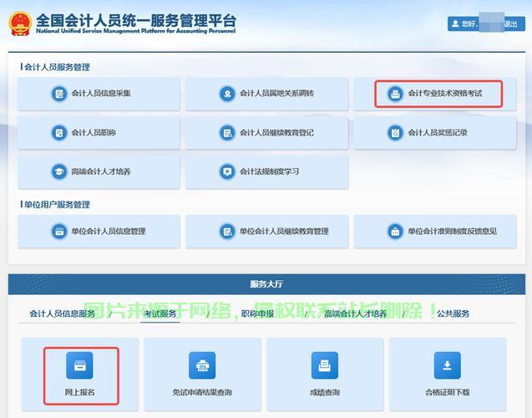Open the 会计人员奖惩记录 icon
Image resolution: width=532 pixels, height=418 pixels.
click(x=395, y=133)
